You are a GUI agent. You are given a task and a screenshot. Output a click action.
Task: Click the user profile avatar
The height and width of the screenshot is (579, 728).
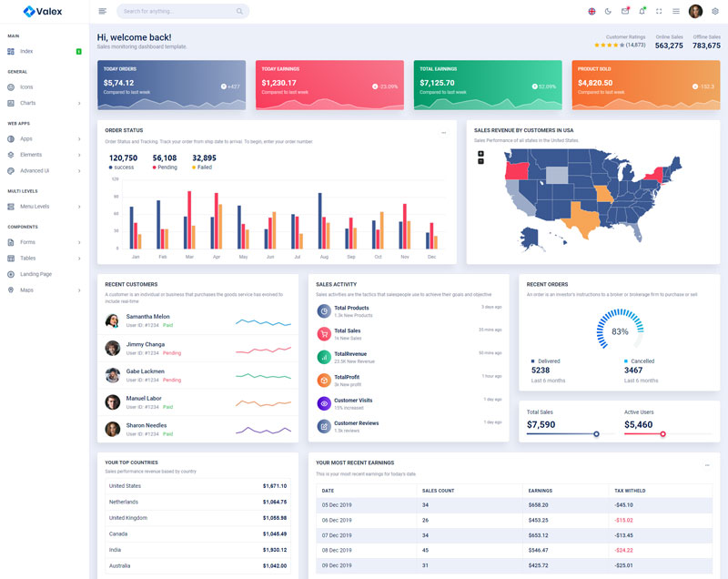click(x=695, y=11)
